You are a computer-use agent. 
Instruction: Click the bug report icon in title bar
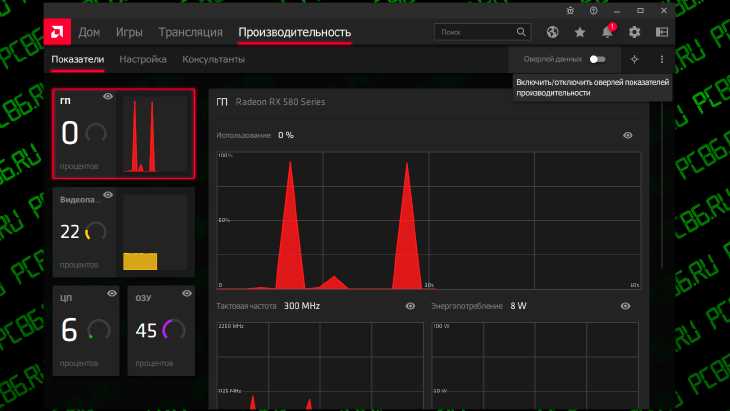570,10
